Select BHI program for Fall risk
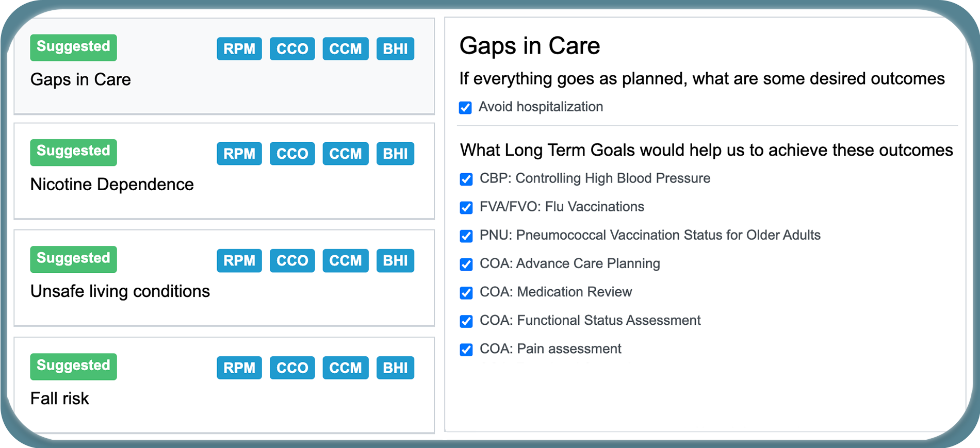Viewport: 980px width, 448px height. coord(395,368)
